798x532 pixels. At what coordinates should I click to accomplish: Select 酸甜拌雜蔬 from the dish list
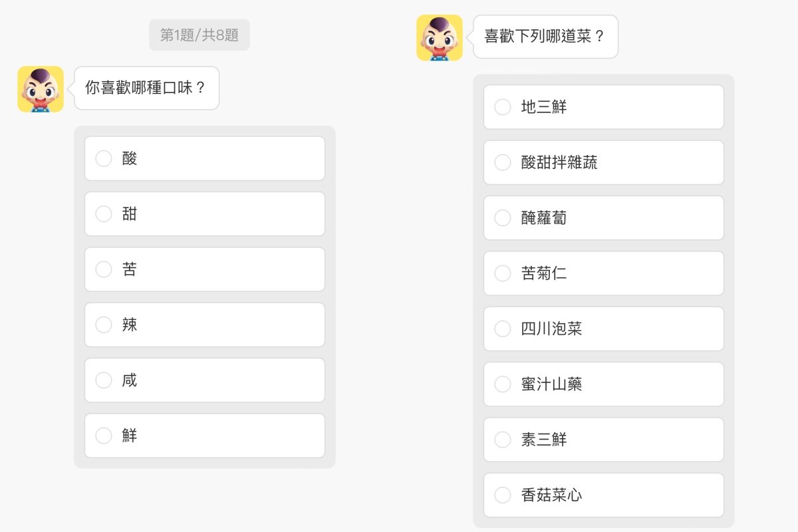pyautogui.click(x=603, y=162)
